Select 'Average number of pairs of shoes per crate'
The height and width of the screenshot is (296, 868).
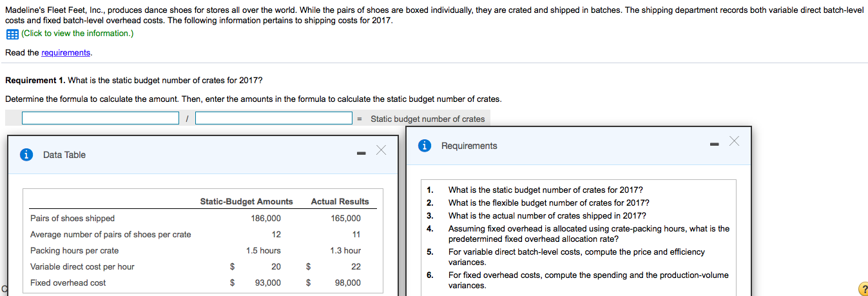pyautogui.click(x=111, y=235)
